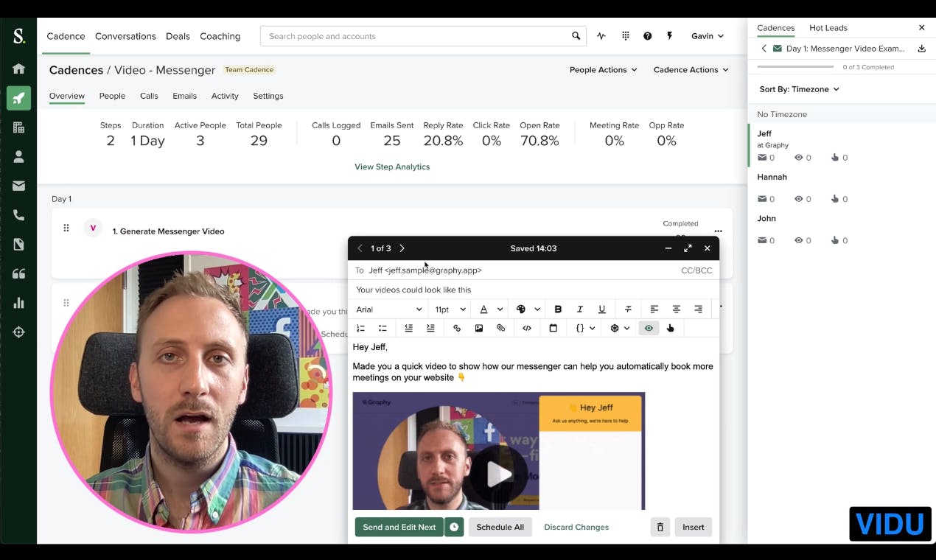The width and height of the screenshot is (936, 560).
Task: Open the apps grid icon in top bar
Action: (626, 36)
